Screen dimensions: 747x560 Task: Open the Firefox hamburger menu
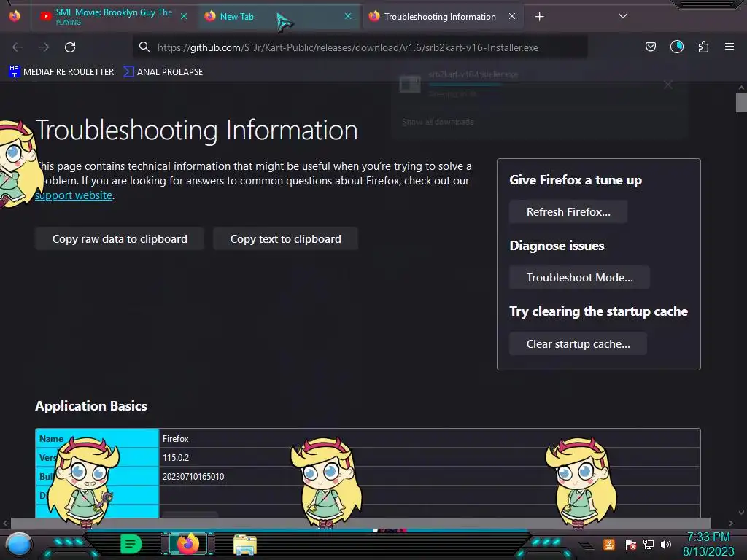point(729,47)
